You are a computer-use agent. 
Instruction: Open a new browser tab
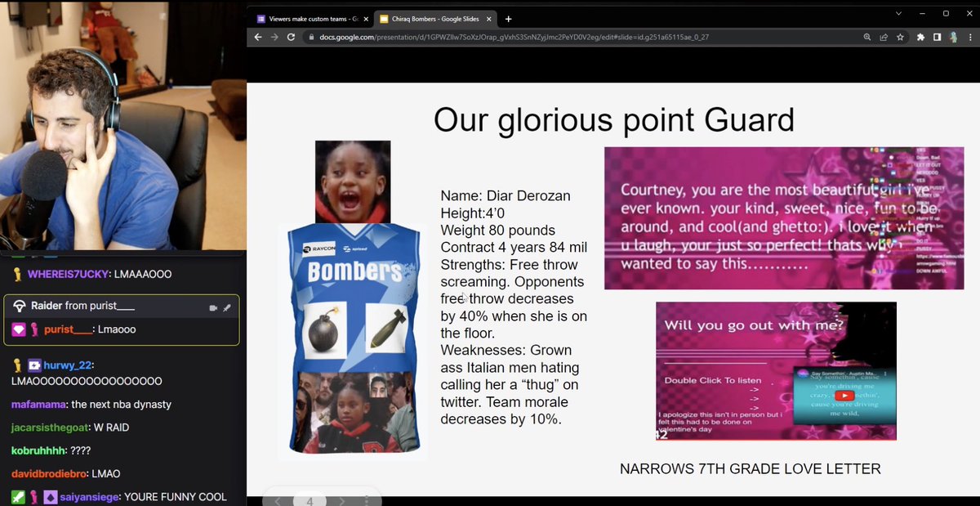(508, 19)
